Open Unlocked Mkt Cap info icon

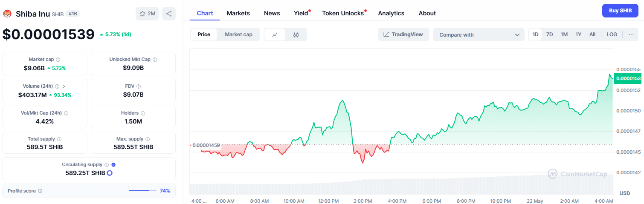[x=155, y=60]
